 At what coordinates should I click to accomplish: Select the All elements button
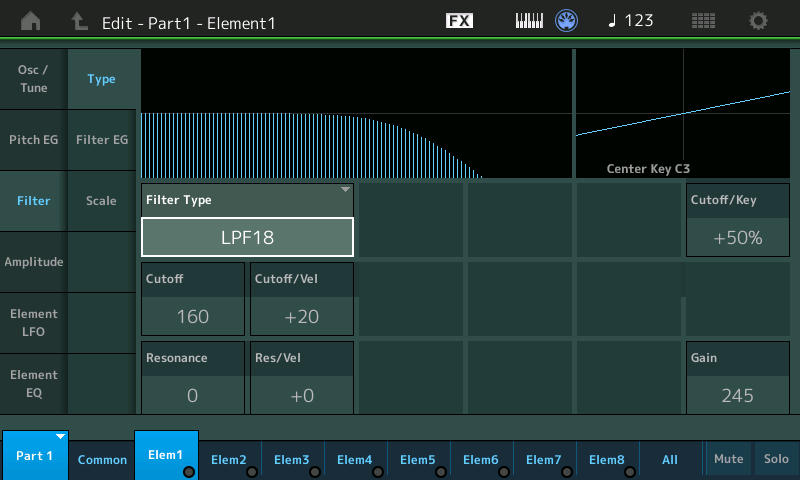click(x=670, y=459)
